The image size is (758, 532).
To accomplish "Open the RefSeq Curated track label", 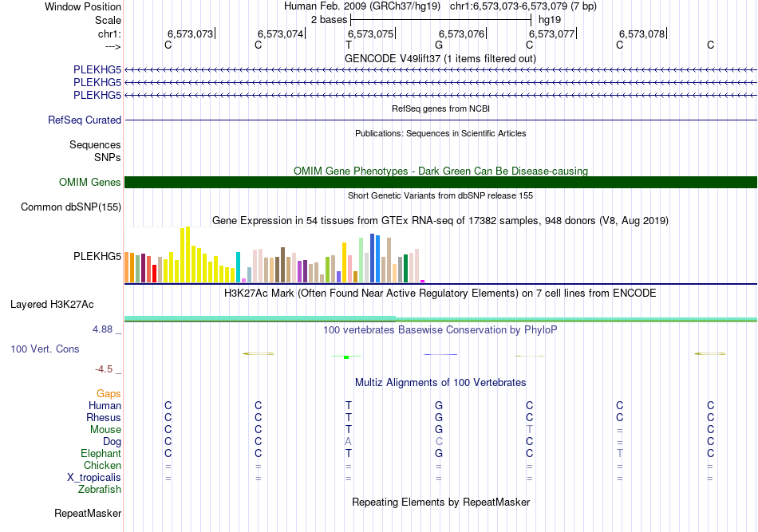I will 84,120.
